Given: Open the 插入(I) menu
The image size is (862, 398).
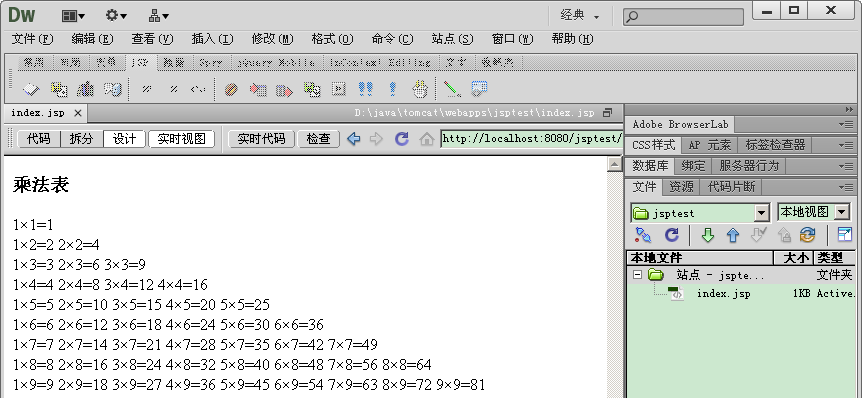Looking at the screenshot, I should click(212, 39).
